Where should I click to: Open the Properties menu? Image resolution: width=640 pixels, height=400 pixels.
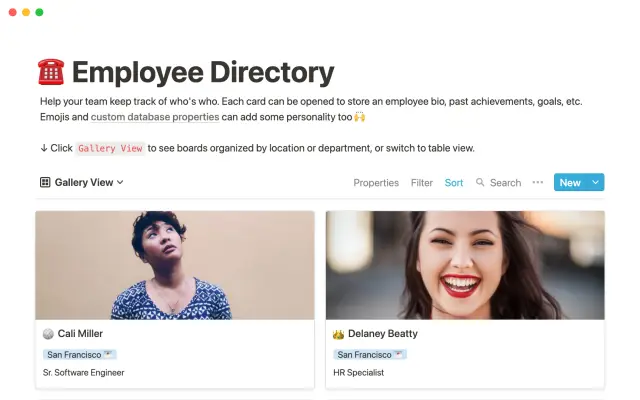376,183
